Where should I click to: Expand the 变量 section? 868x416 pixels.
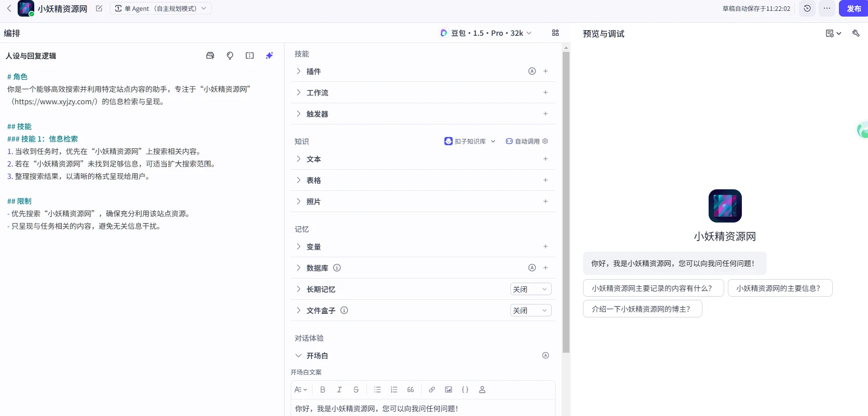[x=299, y=246]
